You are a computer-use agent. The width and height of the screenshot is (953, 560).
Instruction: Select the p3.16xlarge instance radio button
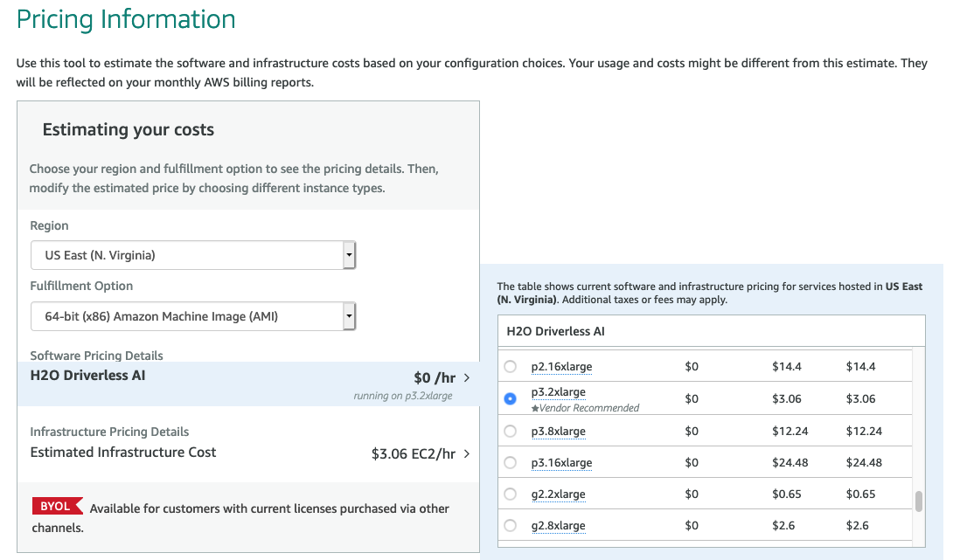(510, 462)
